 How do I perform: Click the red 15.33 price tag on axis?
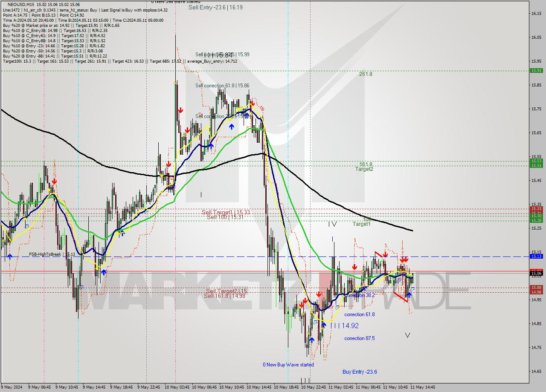536,209
